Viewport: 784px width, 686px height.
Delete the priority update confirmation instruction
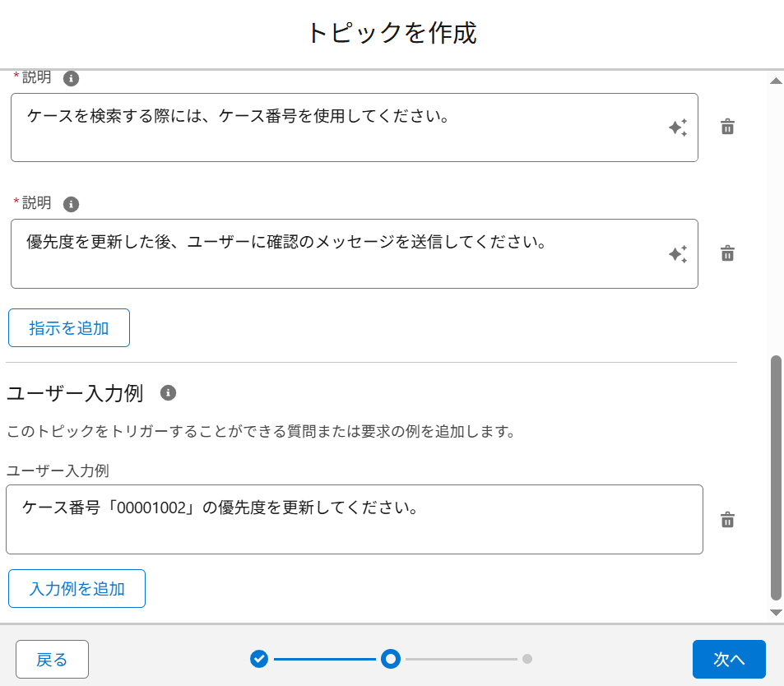pyautogui.click(x=727, y=253)
